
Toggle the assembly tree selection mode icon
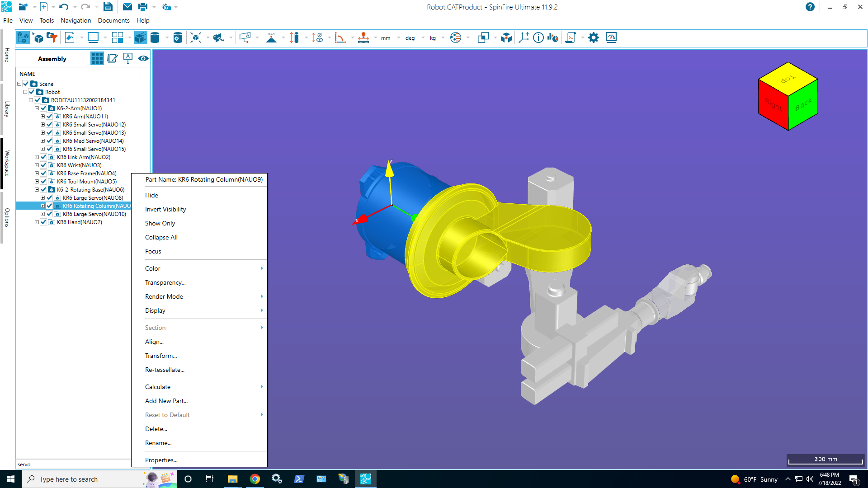23,38
